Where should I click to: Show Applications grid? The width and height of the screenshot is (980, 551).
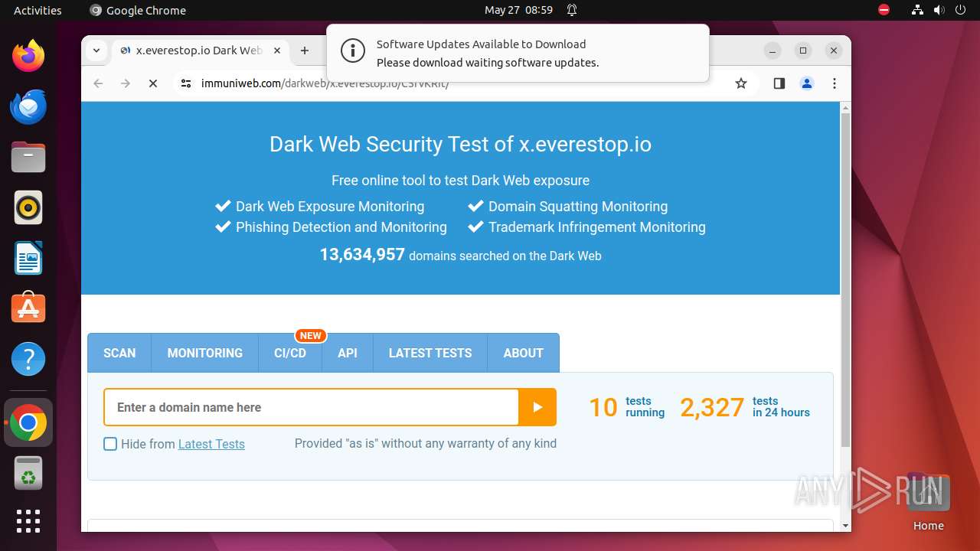28,521
